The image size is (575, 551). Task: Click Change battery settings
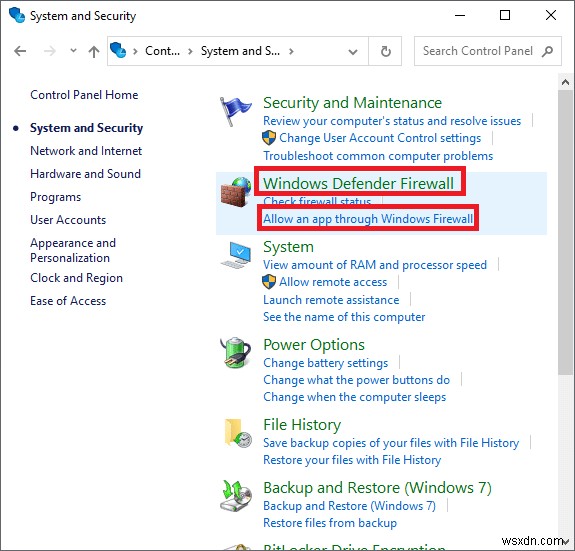click(325, 363)
